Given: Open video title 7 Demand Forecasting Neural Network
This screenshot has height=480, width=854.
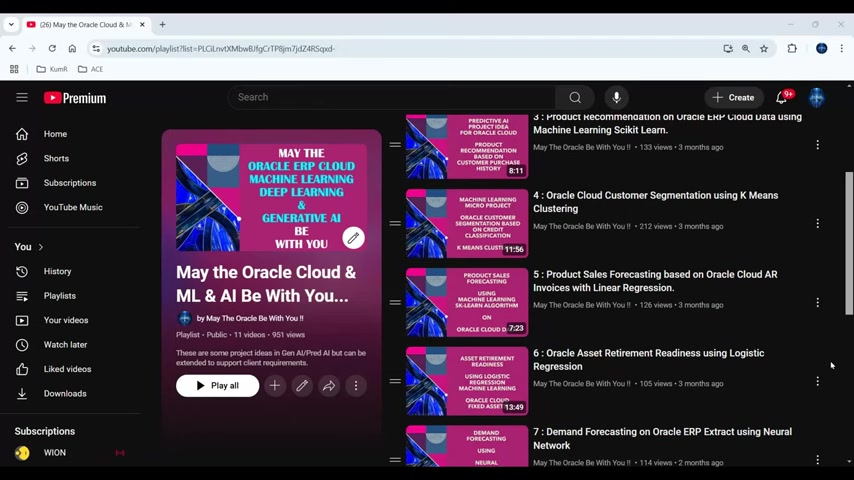Looking at the screenshot, I should click(662, 439).
